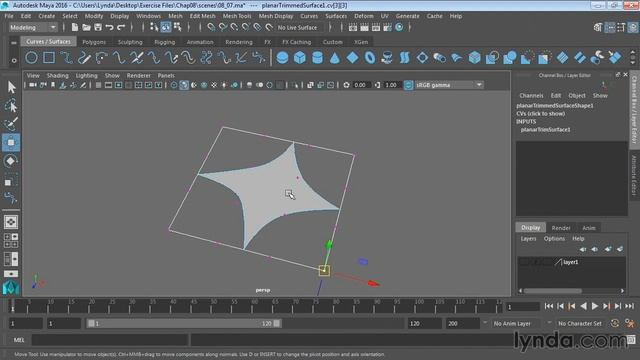
Task: Toggle Select by Object Type mode
Action: 166,27
